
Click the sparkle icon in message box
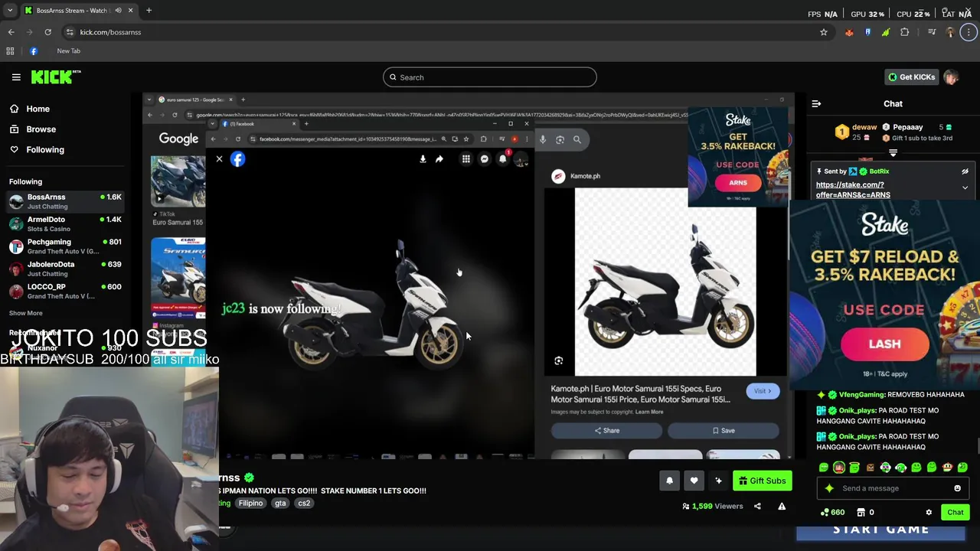pyautogui.click(x=829, y=488)
